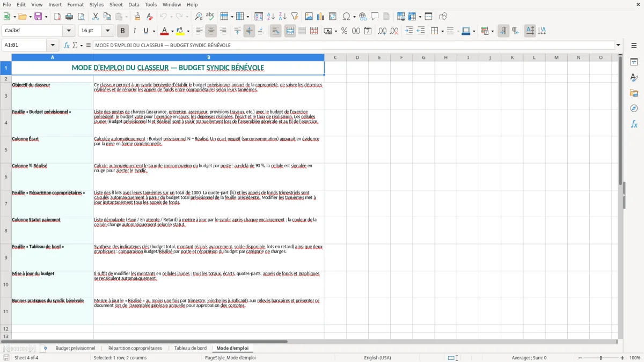
Task: Open the background color dropdown arrow
Action: (188, 31)
